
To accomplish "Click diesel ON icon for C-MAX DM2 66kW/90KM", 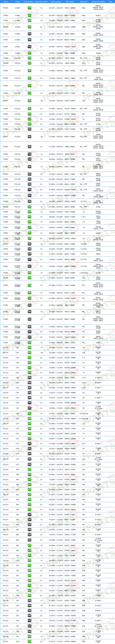I will pyautogui.click(x=29, y=34).
